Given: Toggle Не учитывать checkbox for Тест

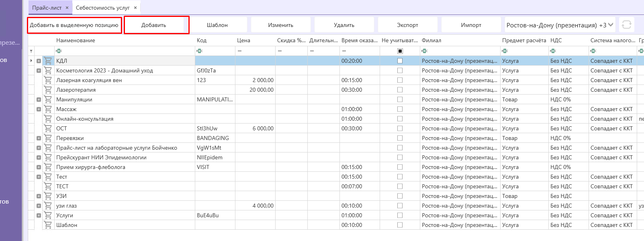Looking at the screenshot, I should coord(400,177).
